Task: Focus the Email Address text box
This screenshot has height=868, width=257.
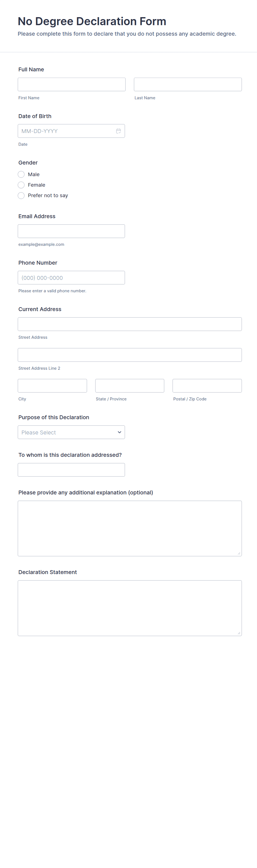Action: pyautogui.click(x=71, y=231)
